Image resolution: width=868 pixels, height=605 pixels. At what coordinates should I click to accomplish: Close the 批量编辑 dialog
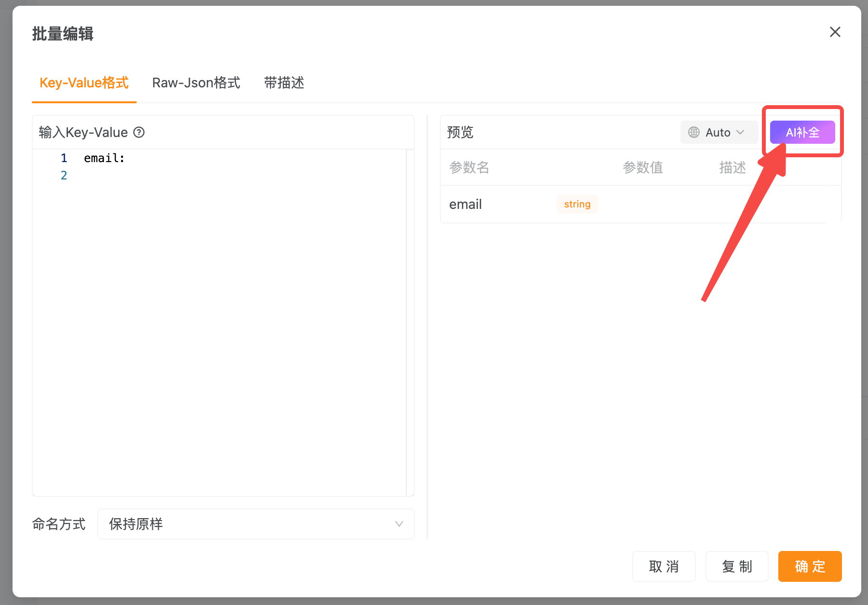[835, 32]
